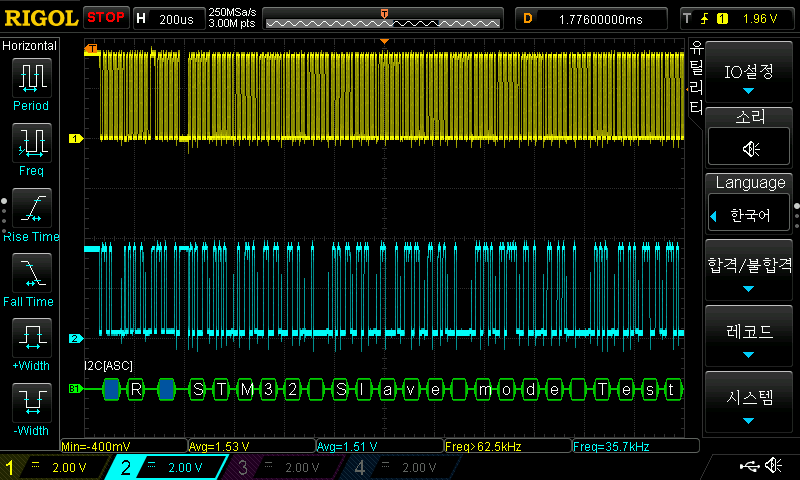Change Language setting 한국어

[x=749, y=215]
